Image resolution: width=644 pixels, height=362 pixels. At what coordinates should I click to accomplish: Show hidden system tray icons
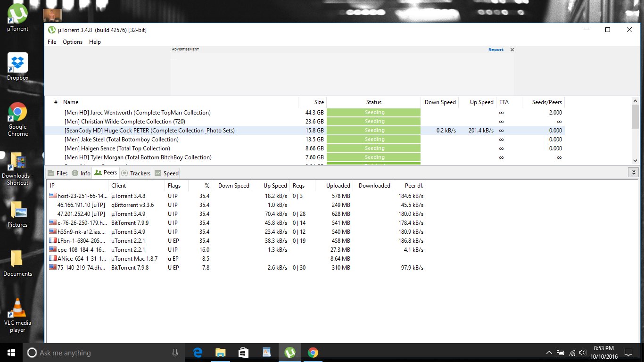[x=549, y=353]
